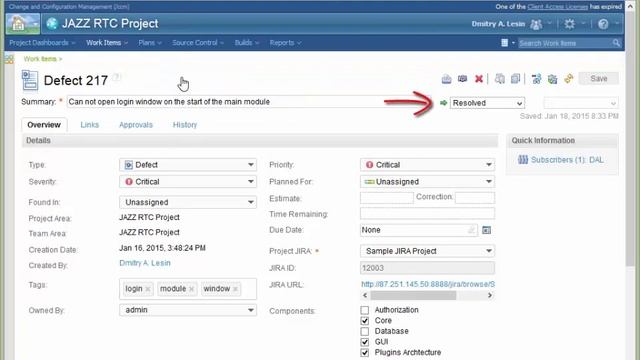Click the JIRA URL horizontal scrollbar thumb
Screen dimensions: 640x360
(413, 295)
